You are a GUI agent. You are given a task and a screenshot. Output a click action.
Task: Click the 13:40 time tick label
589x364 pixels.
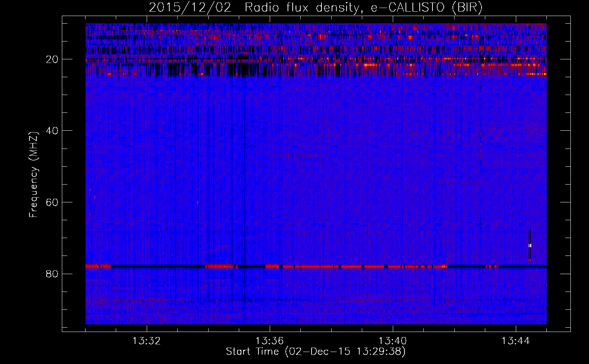(x=393, y=341)
